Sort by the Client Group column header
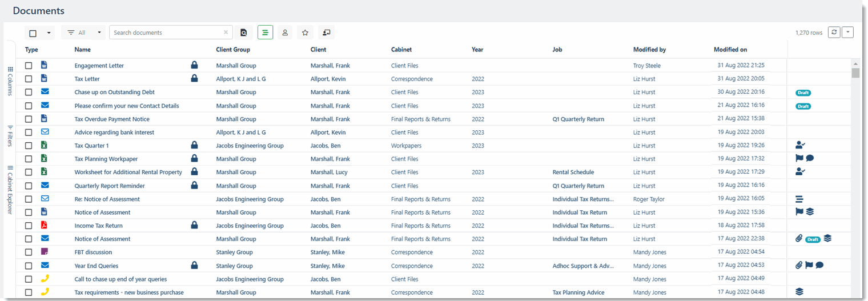 tap(233, 50)
